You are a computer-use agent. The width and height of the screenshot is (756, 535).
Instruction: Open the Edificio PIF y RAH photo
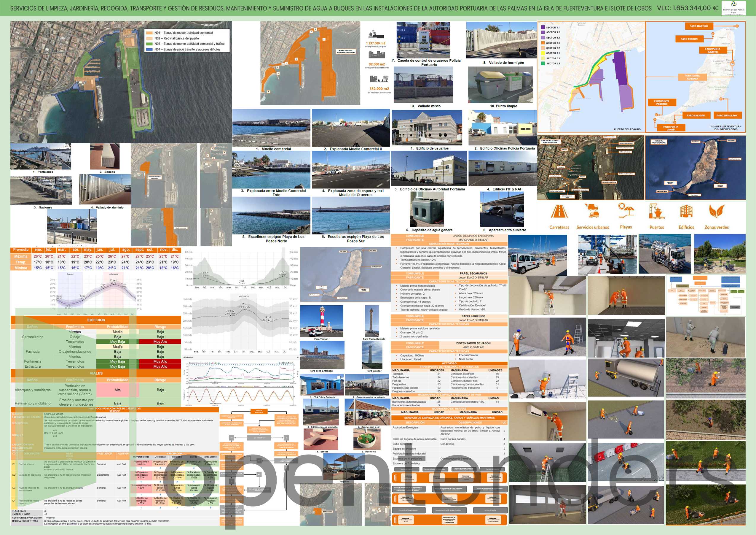(x=503, y=169)
